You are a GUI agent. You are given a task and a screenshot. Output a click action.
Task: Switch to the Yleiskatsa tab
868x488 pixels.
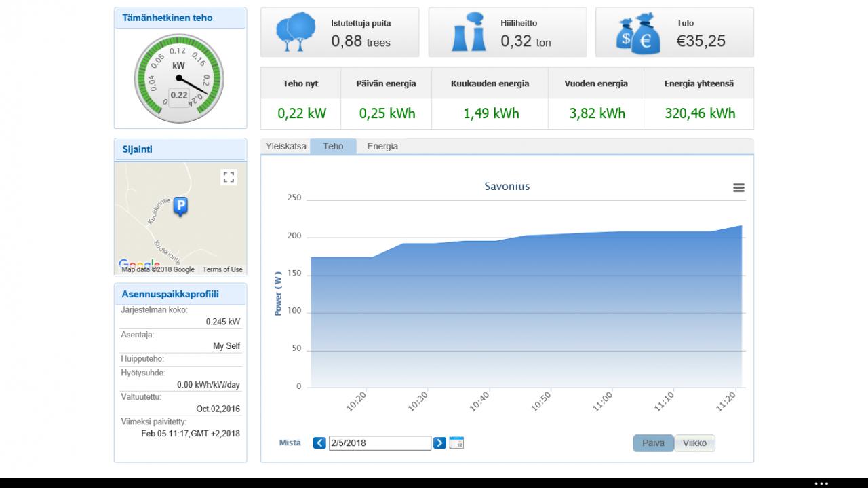pyautogui.click(x=285, y=147)
